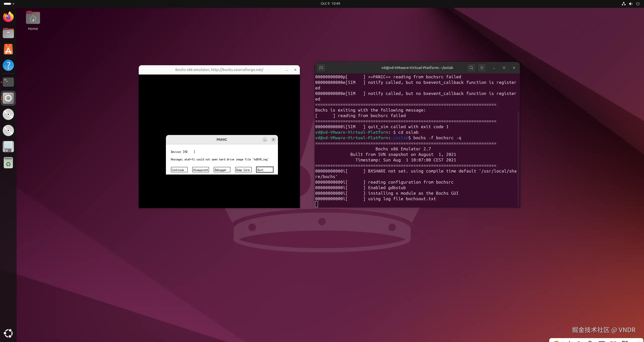Open Ubuntu App Center in the dock
Image resolution: width=644 pixels, height=342 pixels.
(x=8, y=49)
